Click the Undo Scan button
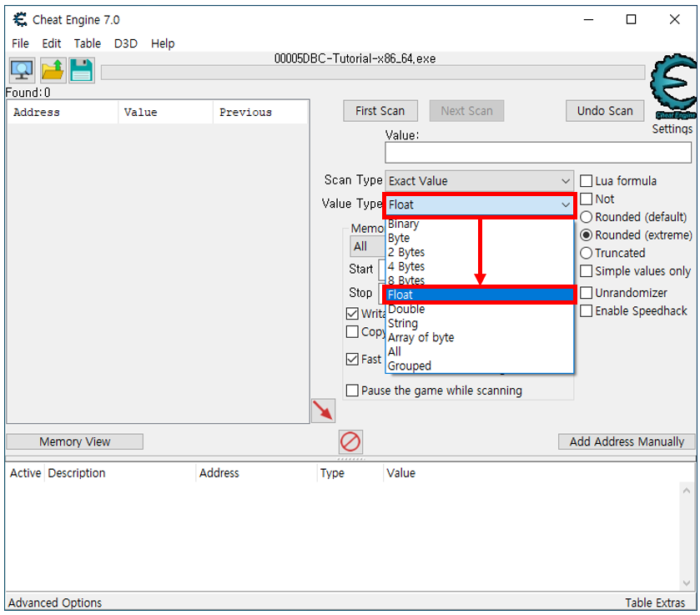 [x=605, y=111]
